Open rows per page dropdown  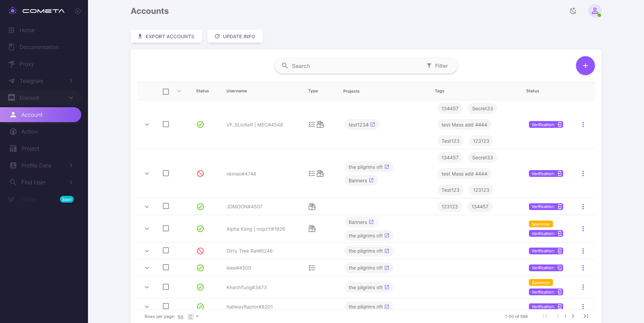(x=197, y=317)
